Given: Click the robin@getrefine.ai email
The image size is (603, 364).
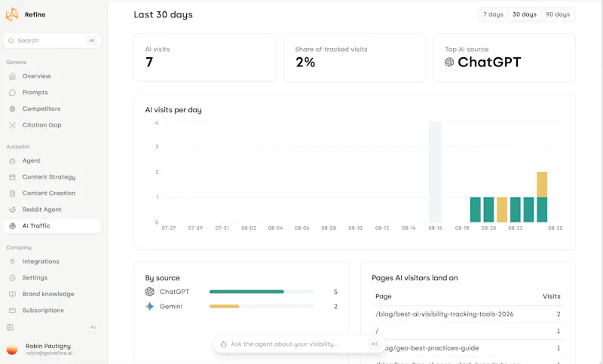Looking at the screenshot, I should pos(49,353).
